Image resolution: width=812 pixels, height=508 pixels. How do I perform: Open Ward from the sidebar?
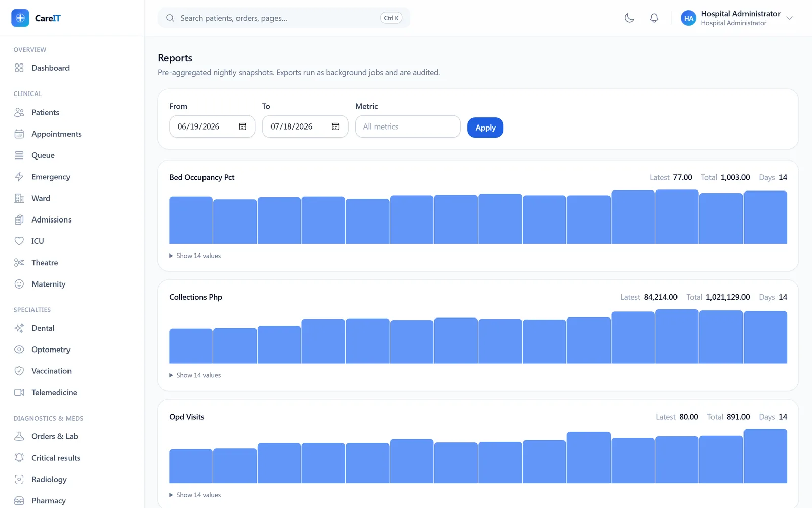pyautogui.click(x=41, y=198)
